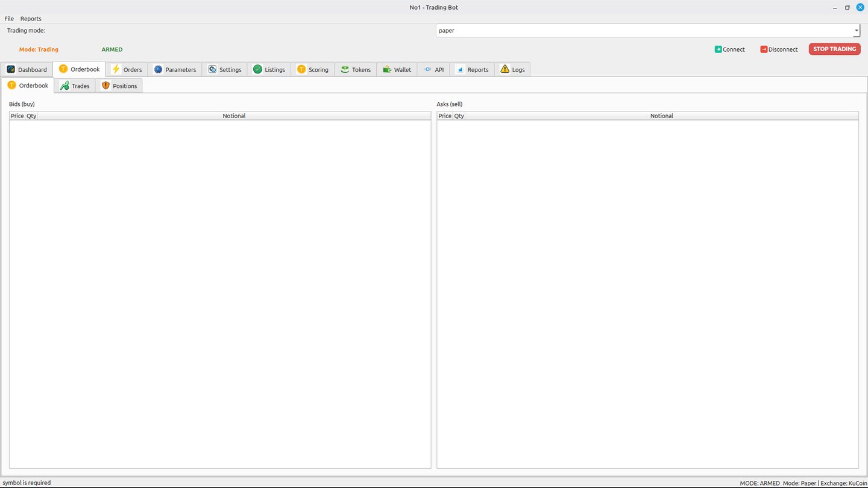Image resolution: width=868 pixels, height=488 pixels.
Task: Click the Disconnect button
Action: [779, 49]
